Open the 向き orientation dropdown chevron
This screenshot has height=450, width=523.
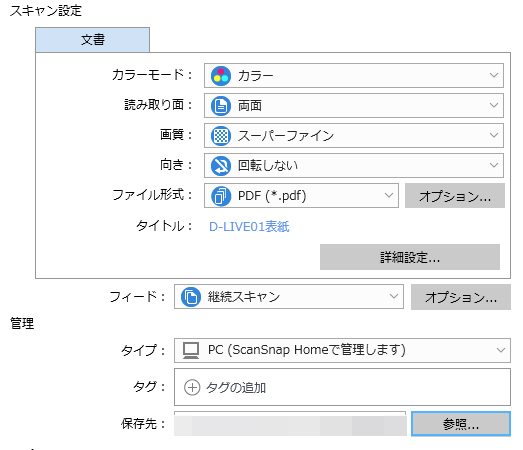coord(494,165)
